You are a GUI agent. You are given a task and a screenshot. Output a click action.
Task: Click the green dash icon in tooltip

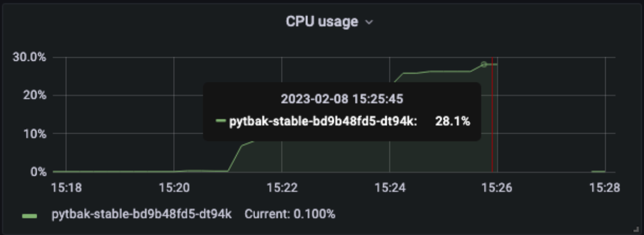coord(220,122)
